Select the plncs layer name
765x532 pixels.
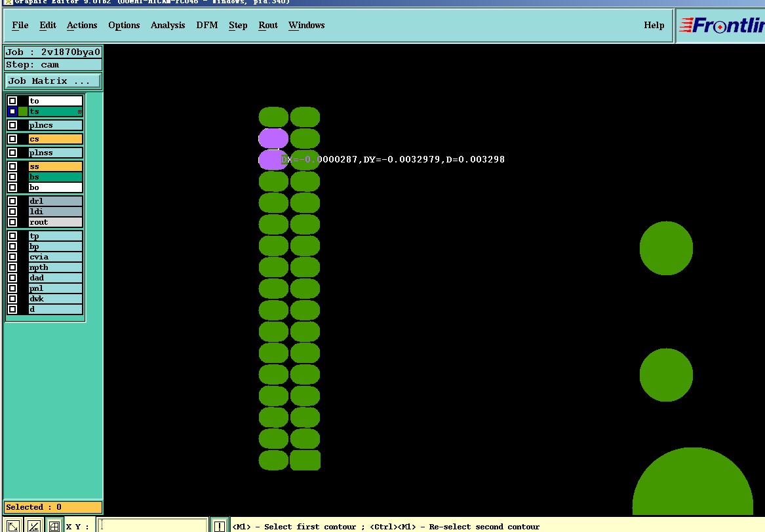point(56,125)
